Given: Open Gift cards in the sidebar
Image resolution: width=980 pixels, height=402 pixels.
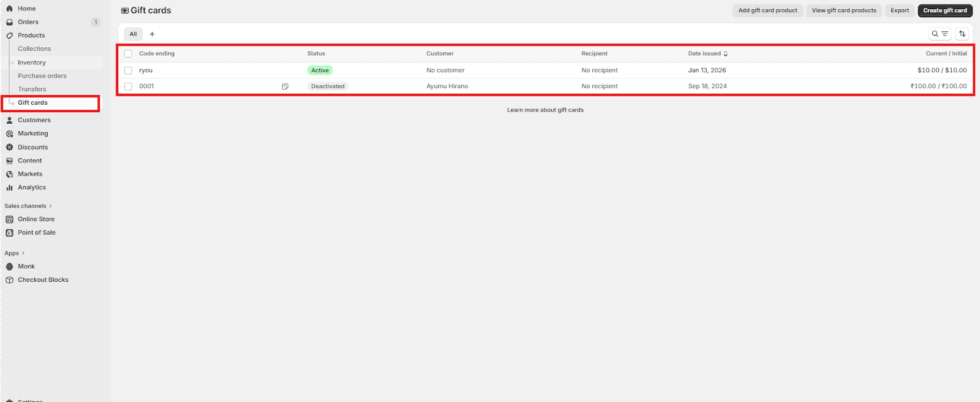Looking at the screenshot, I should point(32,103).
